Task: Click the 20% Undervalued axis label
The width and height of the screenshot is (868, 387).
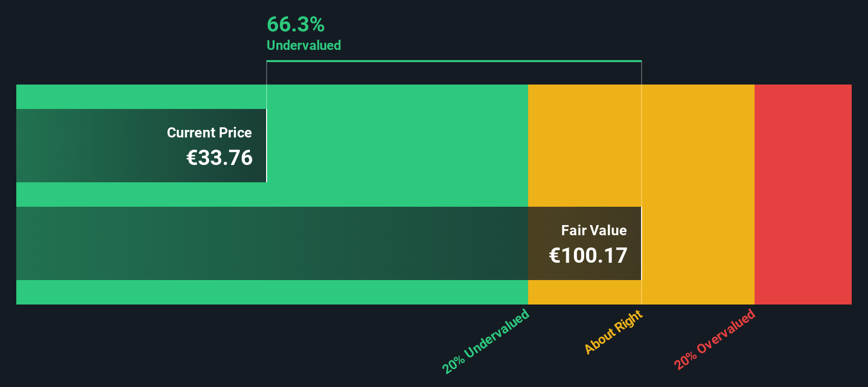Action: (x=485, y=341)
